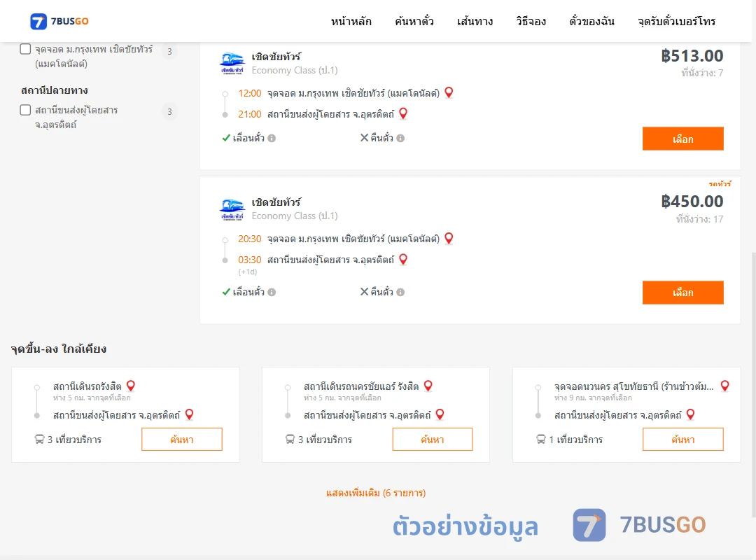Click ค้นหา in สถานีเดินรถรังสิต card
This screenshot has width=756, height=560.
click(x=182, y=440)
